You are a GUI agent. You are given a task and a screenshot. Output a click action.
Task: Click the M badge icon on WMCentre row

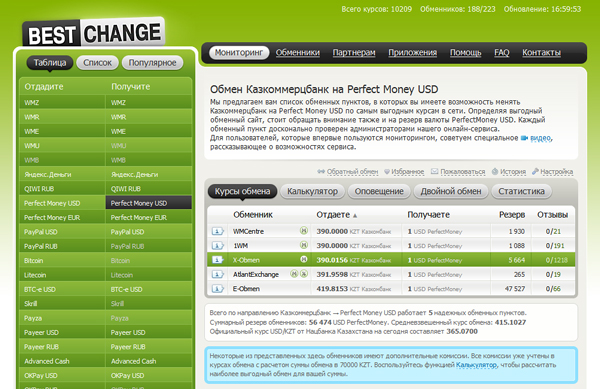pyautogui.click(x=303, y=231)
